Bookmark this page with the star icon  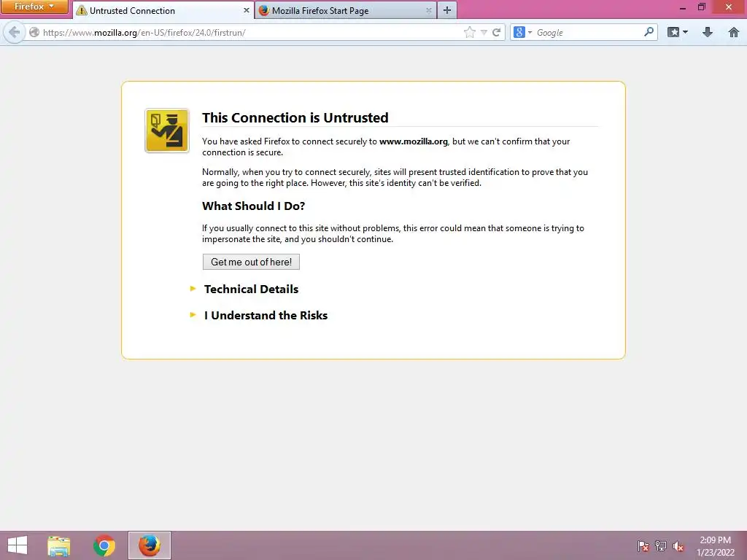469,32
